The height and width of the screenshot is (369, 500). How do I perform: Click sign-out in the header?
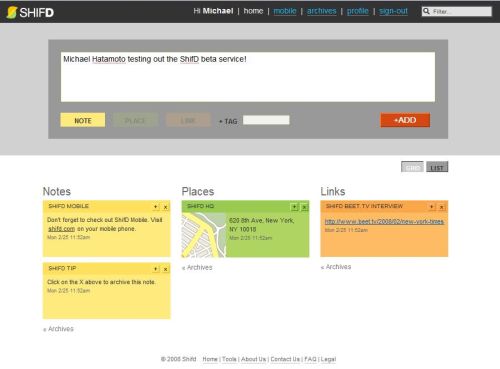click(393, 11)
